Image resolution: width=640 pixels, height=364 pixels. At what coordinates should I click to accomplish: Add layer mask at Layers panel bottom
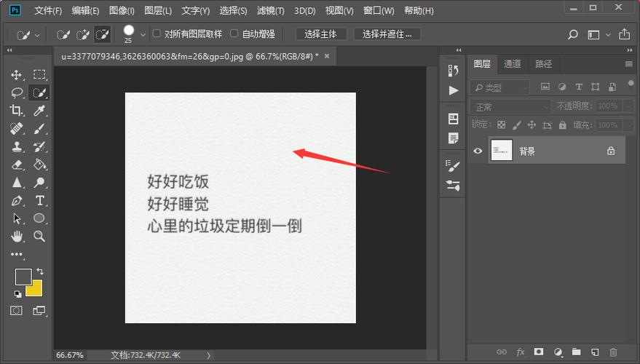coord(539,352)
